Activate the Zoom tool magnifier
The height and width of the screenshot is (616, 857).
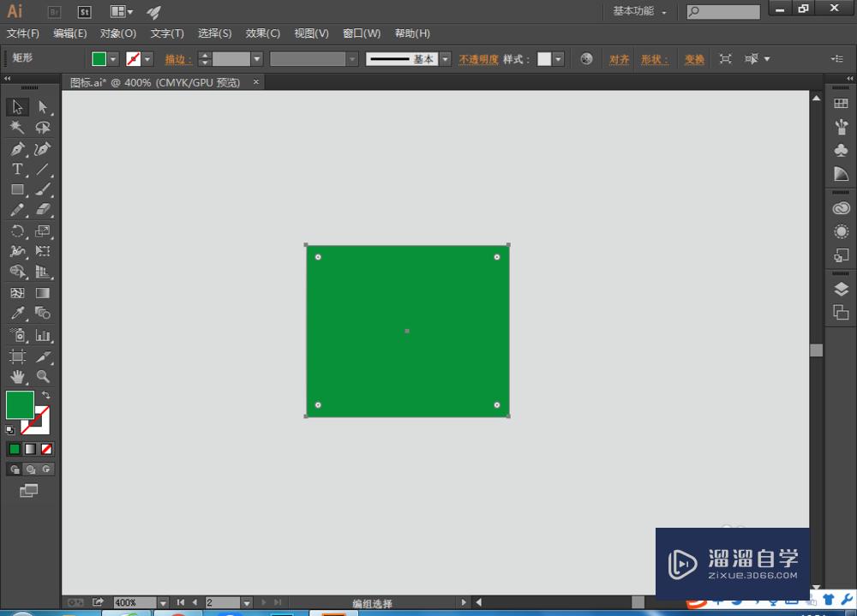[x=43, y=376]
